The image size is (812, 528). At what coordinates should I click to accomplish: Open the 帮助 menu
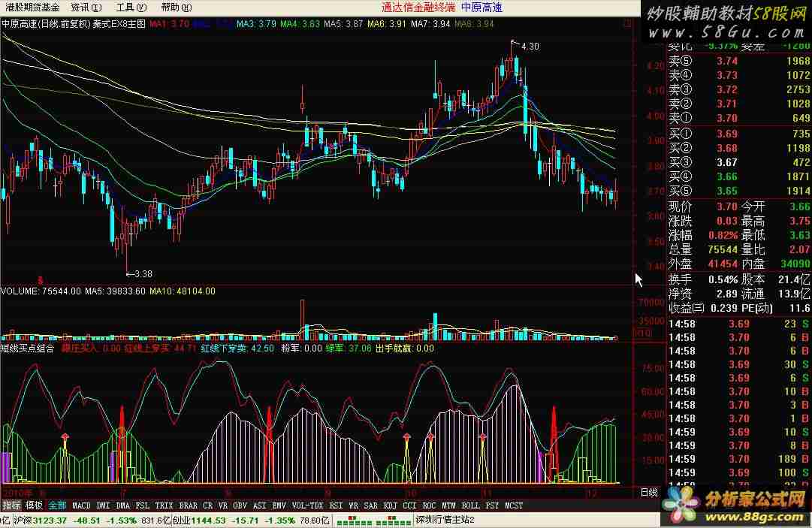coord(176,8)
